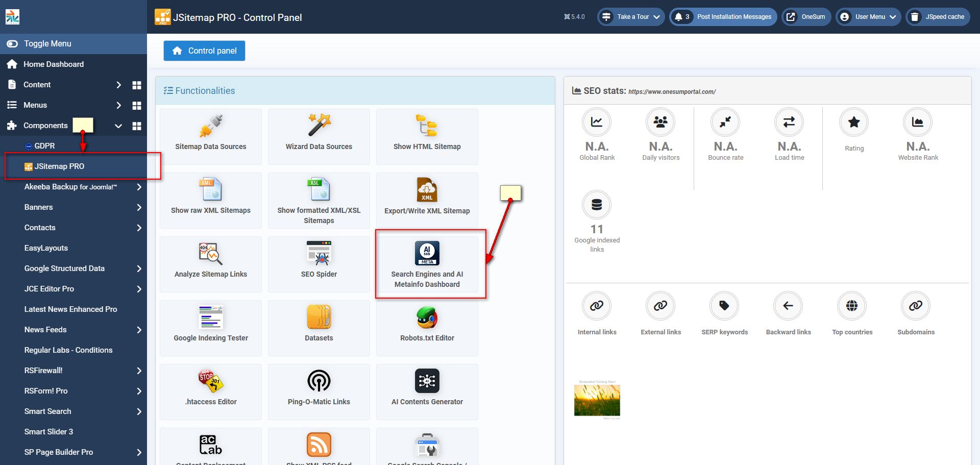Open the Take a Tour dropdown
The image size is (980, 465).
pyautogui.click(x=631, y=17)
